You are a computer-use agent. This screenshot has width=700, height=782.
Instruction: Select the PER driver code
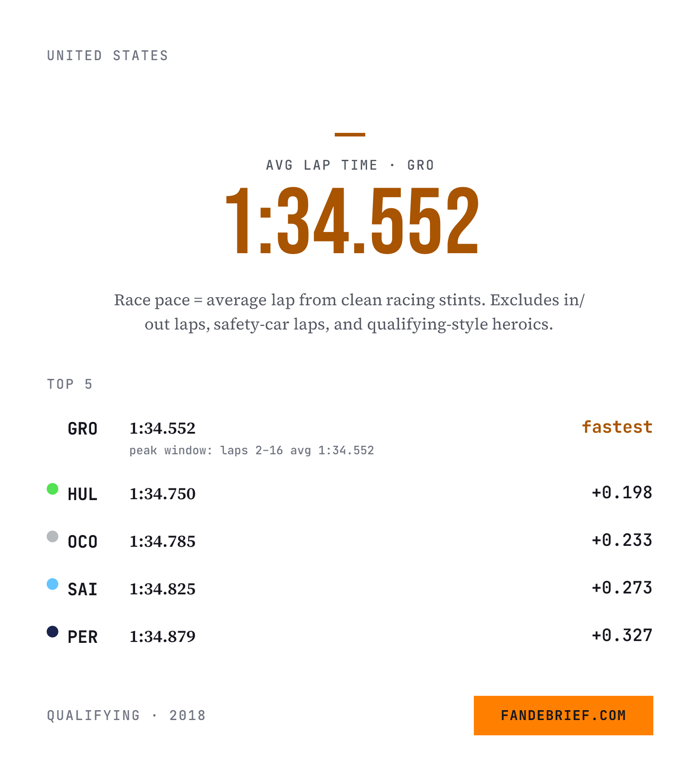83,637
